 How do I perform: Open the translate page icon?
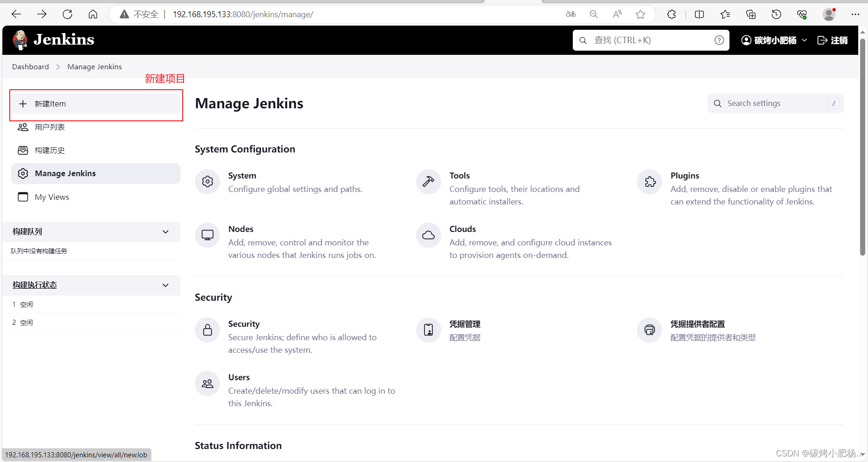point(570,14)
